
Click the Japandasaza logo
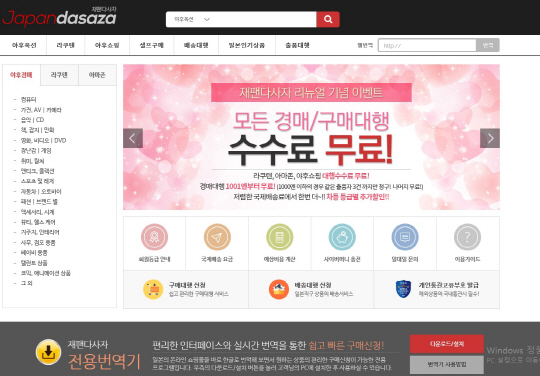[x=59, y=17]
